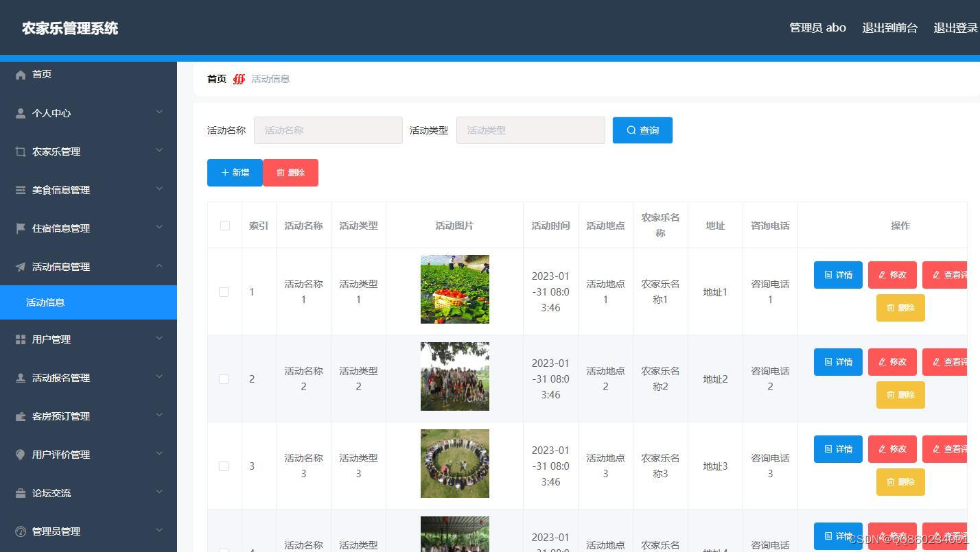Click the person icon next to 个人中心
980x552 pixels.
click(x=21, y=113)
